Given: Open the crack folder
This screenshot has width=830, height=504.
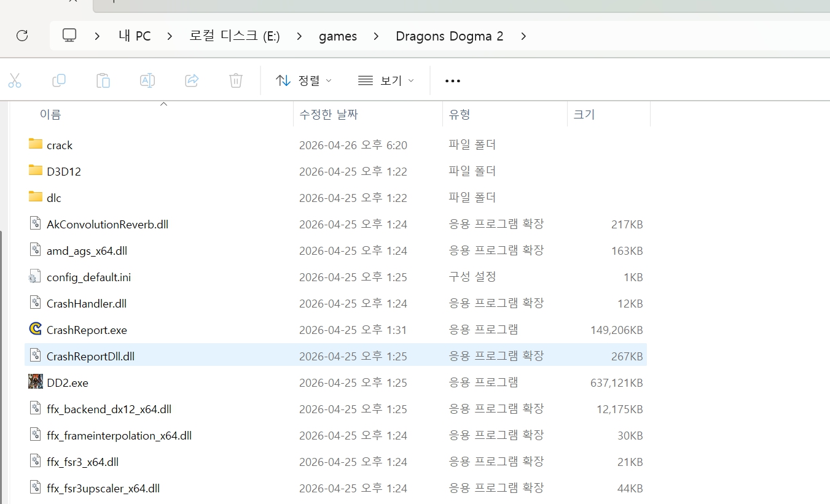Looking at the screenshot, I should (x=60, y=145).
